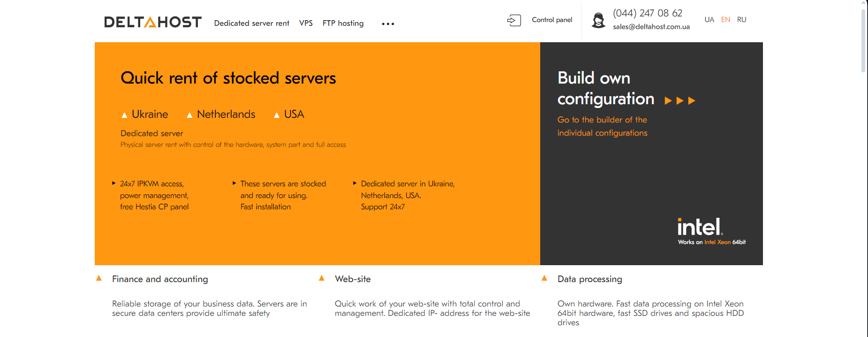Image resolution: width=868 pixels, height=337 pixels.
Task: Click Quick work of your web-site text
Action: [x=432, y=308]
